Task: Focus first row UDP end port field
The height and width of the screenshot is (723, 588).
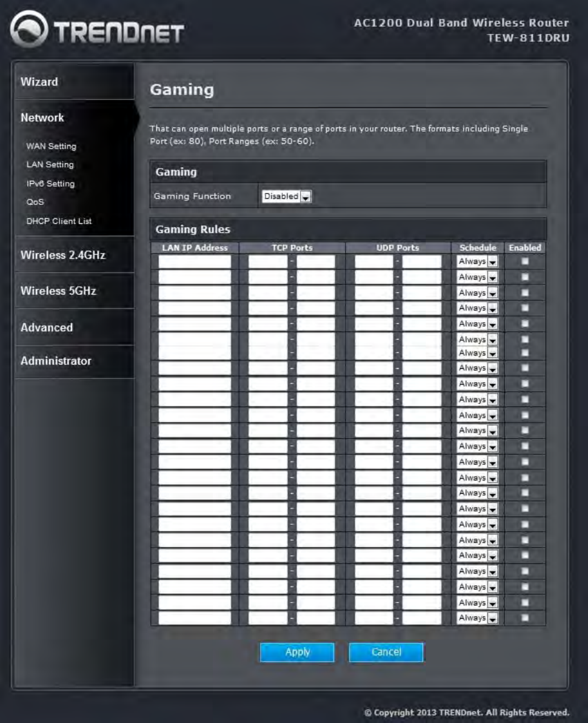Action: (x=422, y=261)
